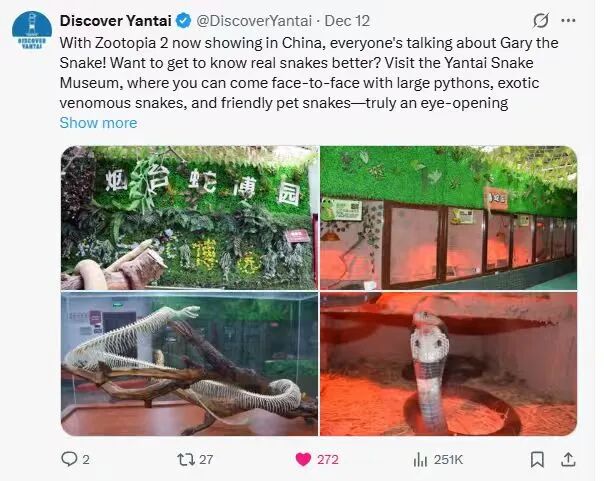
Task: Click the 251K views count
Action: tap(448, 459)
